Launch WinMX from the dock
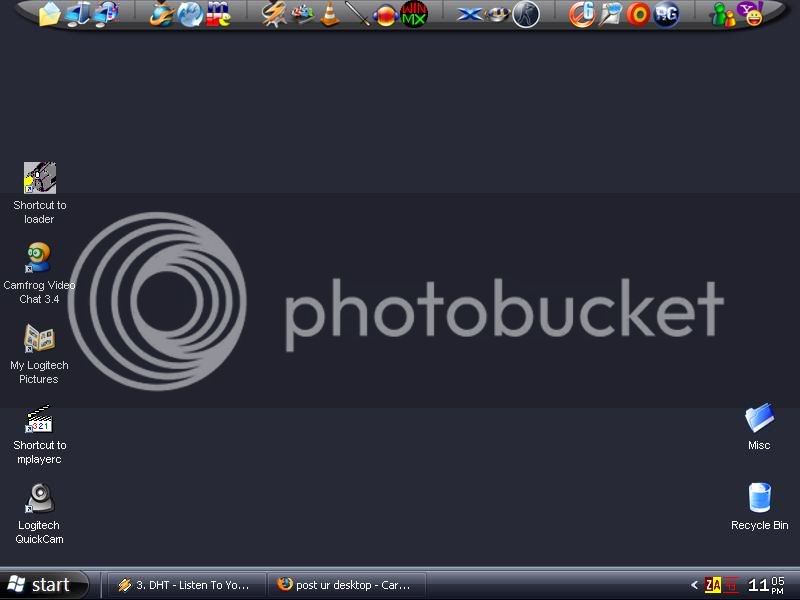 pyautogui.click(x=414, y=14)
